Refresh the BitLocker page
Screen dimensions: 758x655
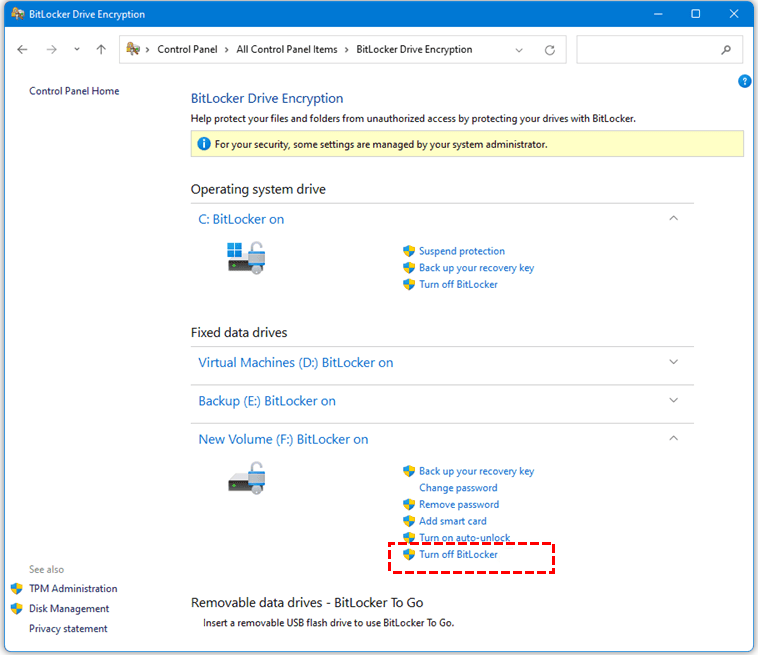550,50
